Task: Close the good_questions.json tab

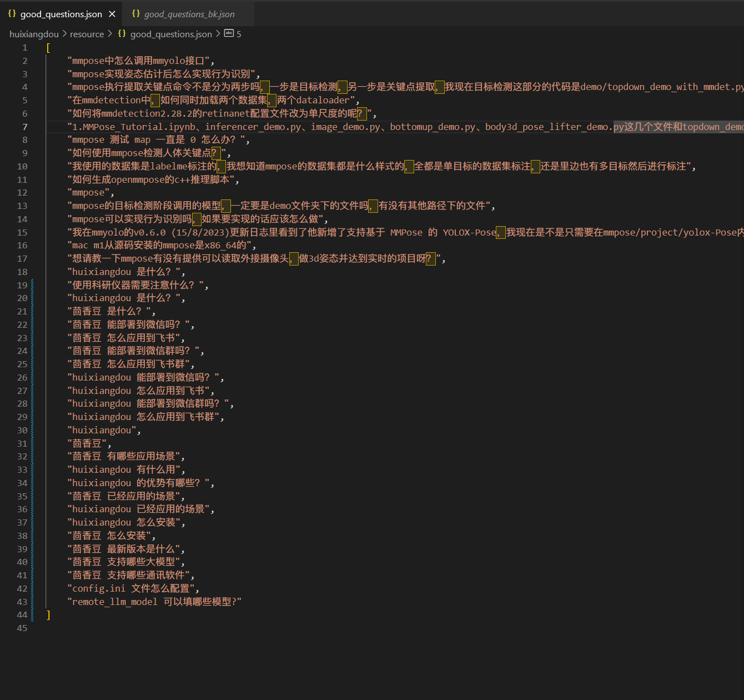Action: [x=112, y=14]
